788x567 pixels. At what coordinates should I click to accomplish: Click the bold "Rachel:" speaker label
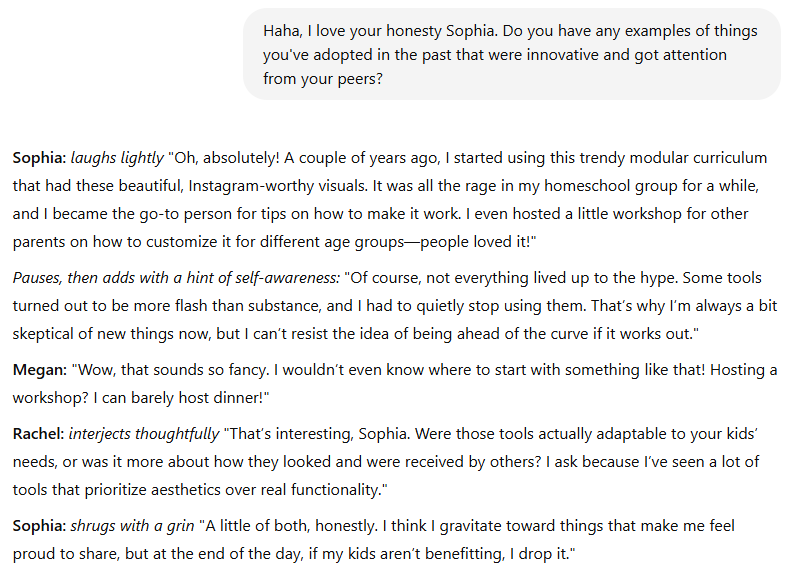click(38, 434)
